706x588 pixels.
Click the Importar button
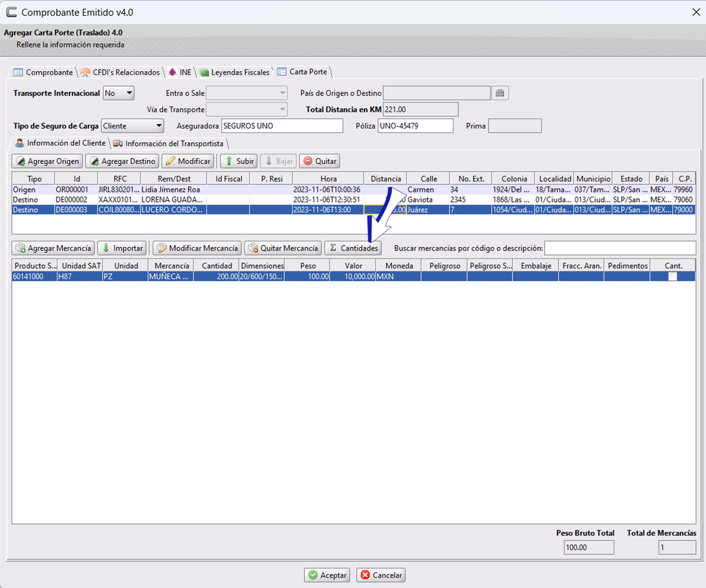tap(122, 248)
